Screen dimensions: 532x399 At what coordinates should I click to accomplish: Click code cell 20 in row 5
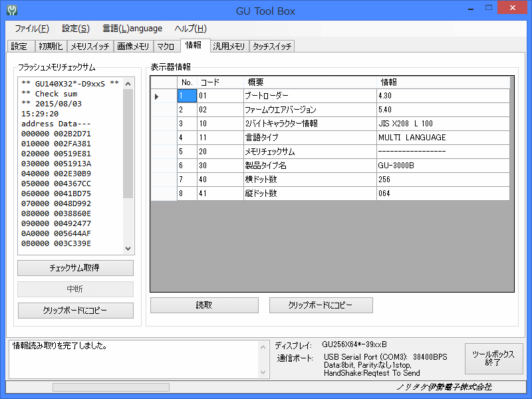pyautogui.click(x=221, y=152)
